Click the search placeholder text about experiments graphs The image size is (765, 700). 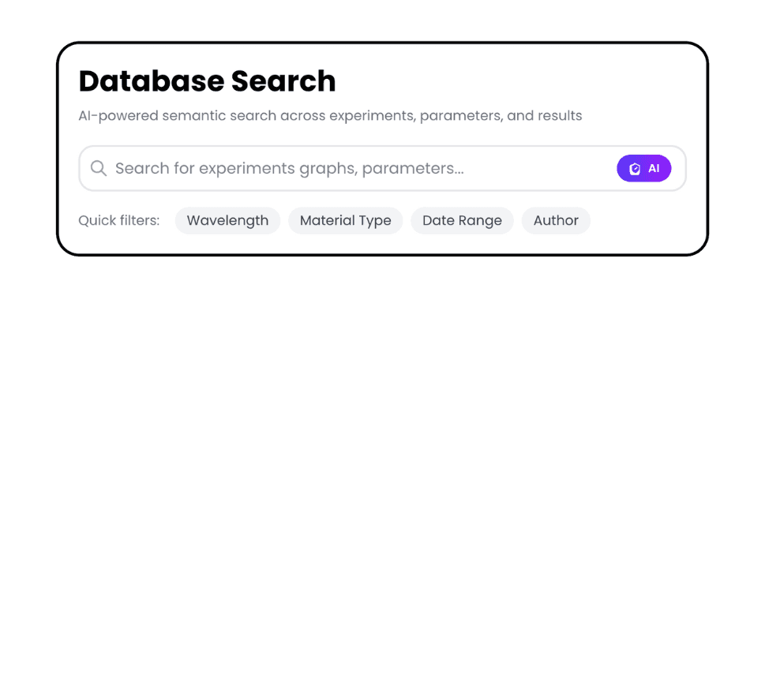[x=289, y=168]
